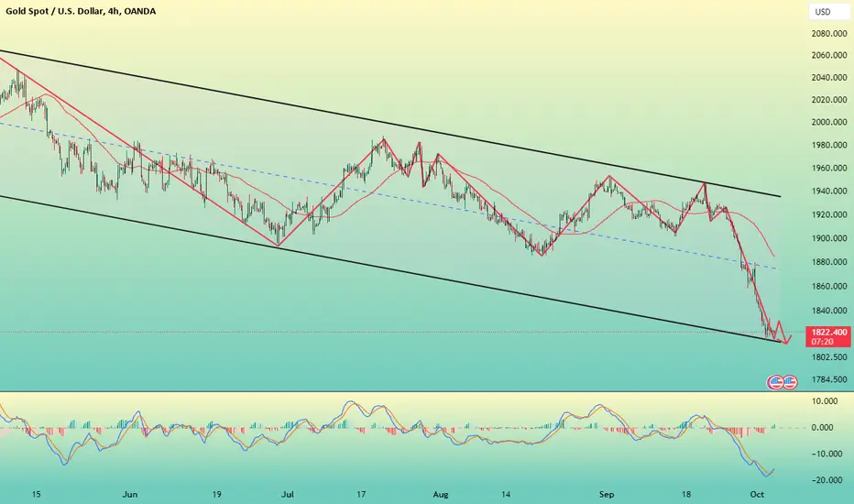Click the 1940.000 price axis label

pos(829,192)
